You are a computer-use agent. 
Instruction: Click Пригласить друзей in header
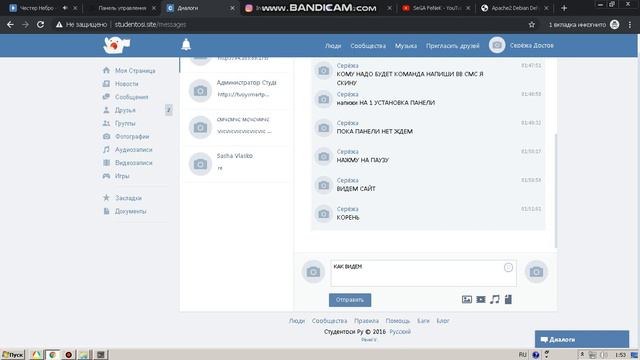453,46
